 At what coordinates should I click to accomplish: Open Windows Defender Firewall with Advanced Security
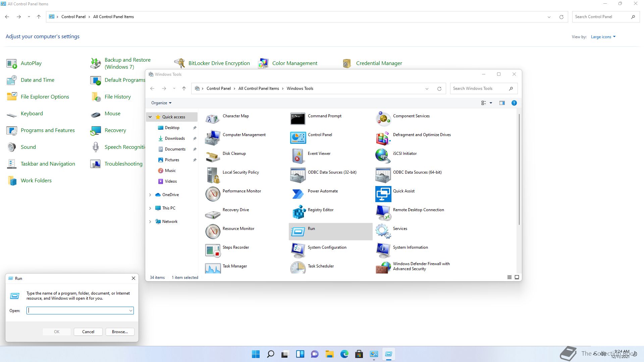click(x=421, y=266)
